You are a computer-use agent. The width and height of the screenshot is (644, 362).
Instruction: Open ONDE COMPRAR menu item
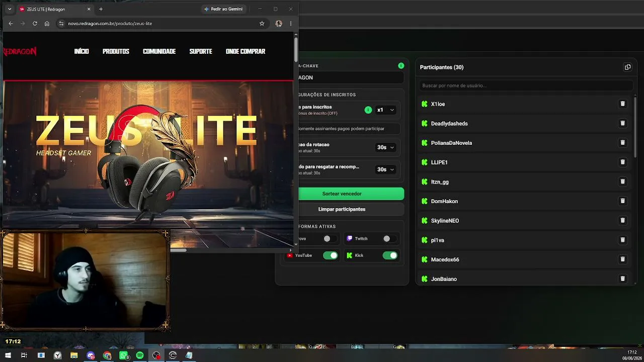pos(246,51)
